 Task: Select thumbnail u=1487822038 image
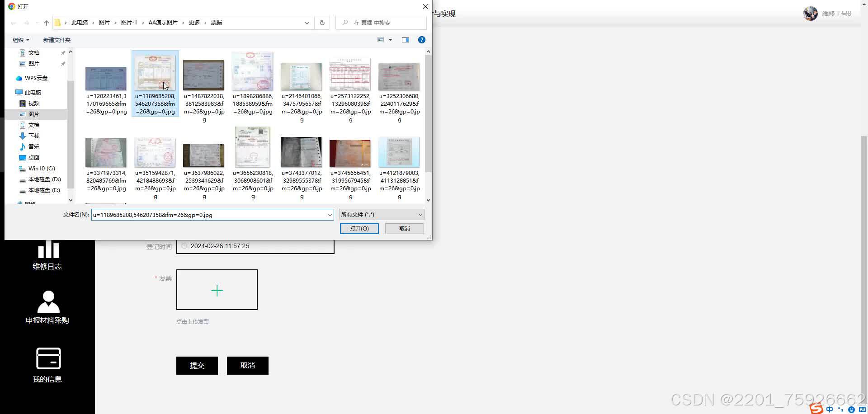204,75
